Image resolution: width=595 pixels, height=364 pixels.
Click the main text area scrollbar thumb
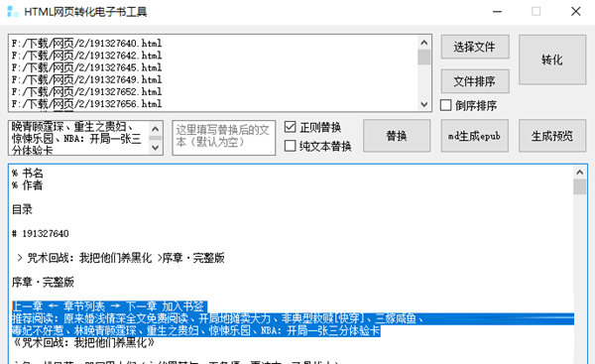(580, 186)
